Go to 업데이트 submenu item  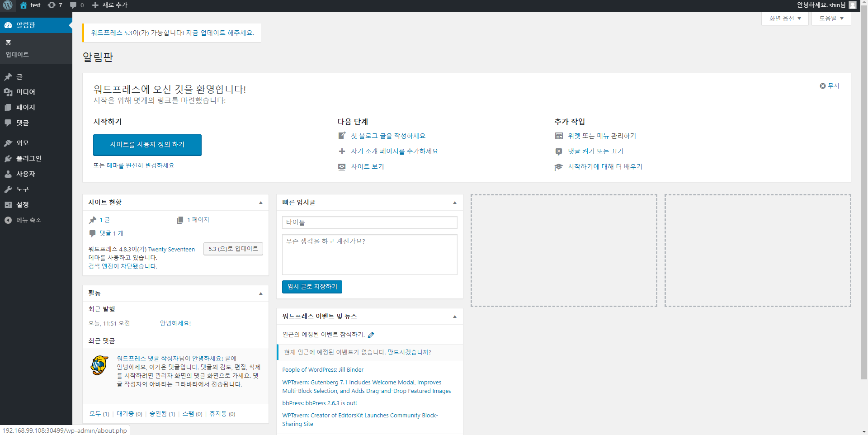coord(17,55)
